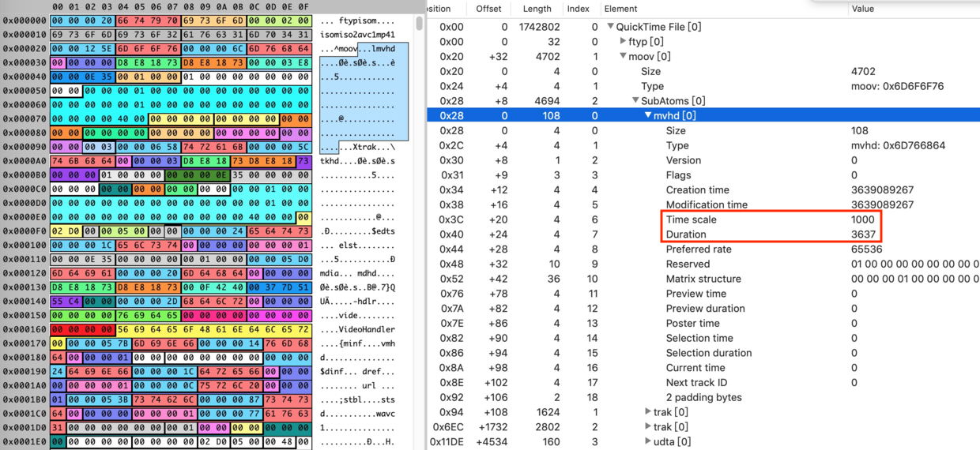Screen dimensions: 980x450
Task: Select the Next track ID row
Action: click(x=703, y=382)
